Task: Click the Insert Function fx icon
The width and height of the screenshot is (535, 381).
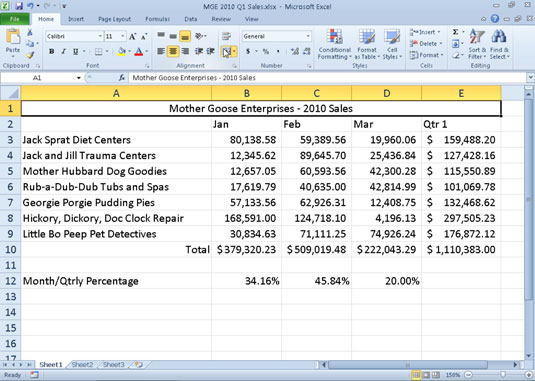Action: coord(122,78)
